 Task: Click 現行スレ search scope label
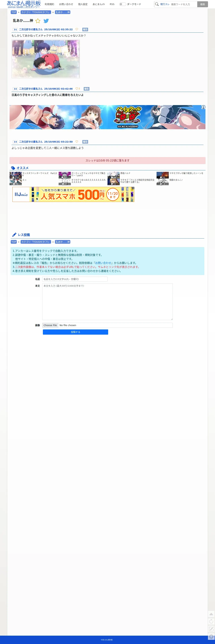click(165, 4)
